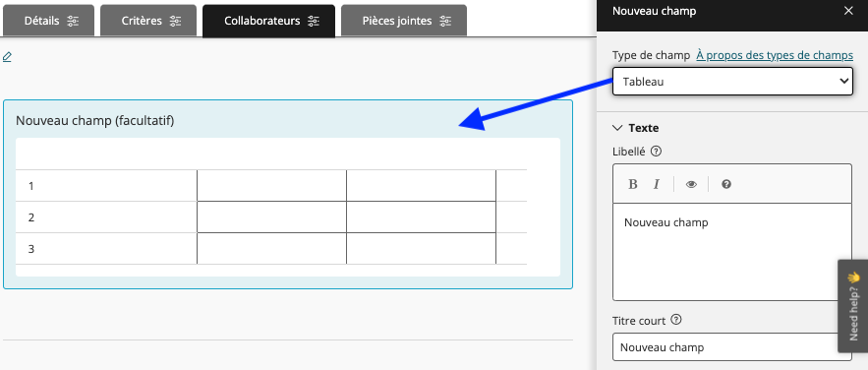Open the Pièces jointes tab

pyautogui.click(x=404, y=21)
